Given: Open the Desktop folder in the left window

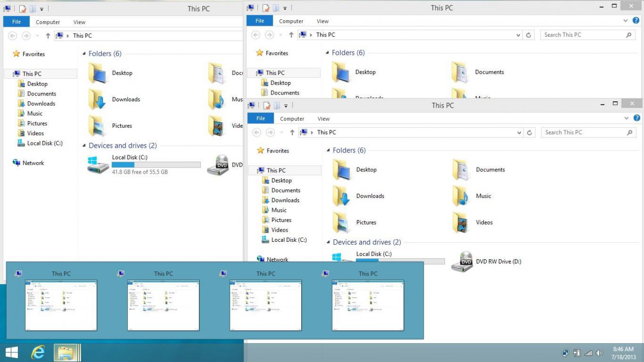Looking at the screenshot, I should (110, 73).
